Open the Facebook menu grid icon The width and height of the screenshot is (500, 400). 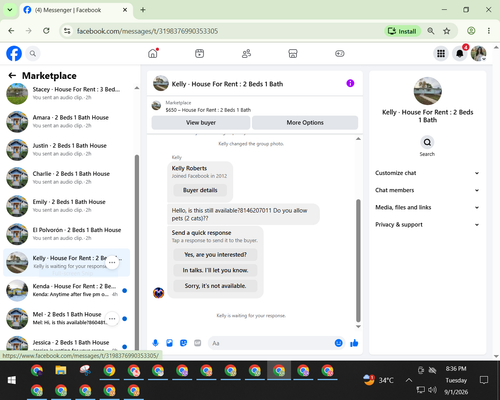pos(441,53)
